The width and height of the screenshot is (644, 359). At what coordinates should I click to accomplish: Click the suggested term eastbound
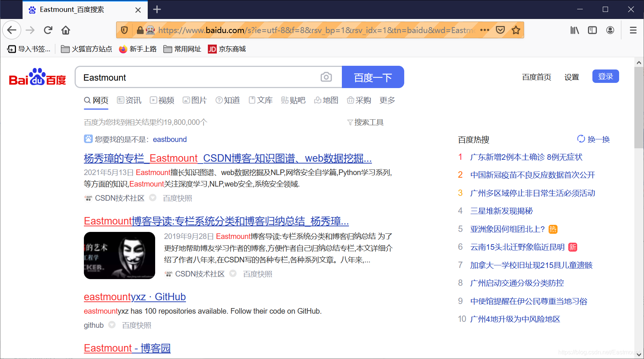tap(170, 139)
